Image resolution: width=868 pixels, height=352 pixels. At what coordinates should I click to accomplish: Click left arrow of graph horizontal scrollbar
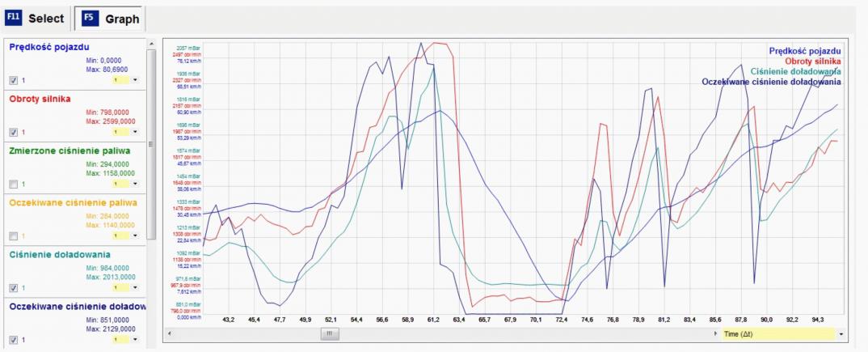click(170, 333)
